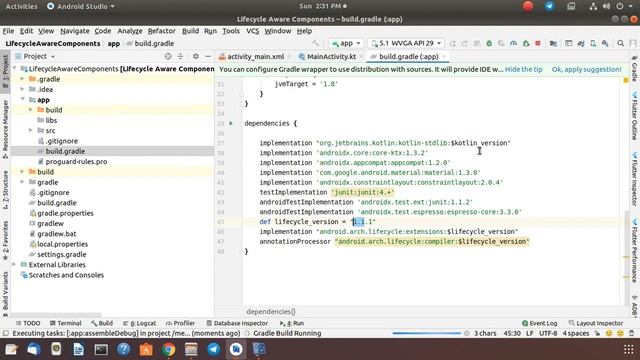Image resolution: width=640 pixels, height=360 pixels.
Task: Click the 4 spaces indent setting
Action: click(576, 333)
